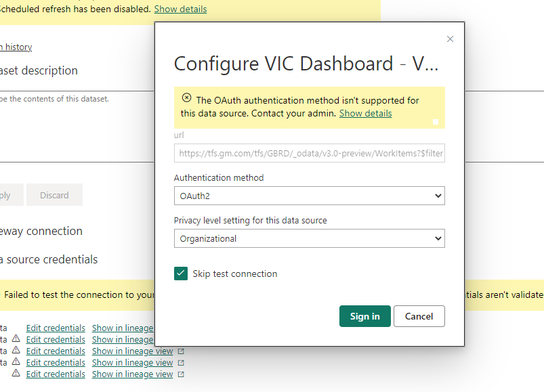The width and height of the screenshot is (544, 392).
Task: Open the bottom Show in lineage view link
Action: [x=132, y=374]
